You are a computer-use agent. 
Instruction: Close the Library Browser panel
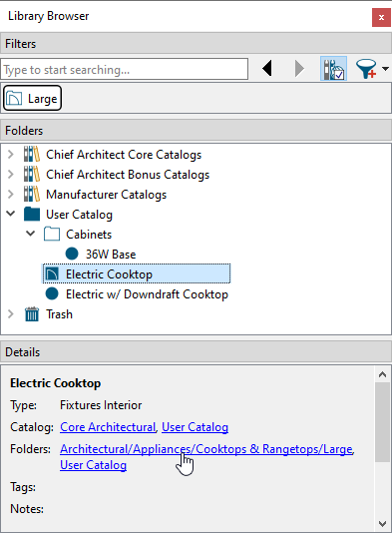pos(381,17)
